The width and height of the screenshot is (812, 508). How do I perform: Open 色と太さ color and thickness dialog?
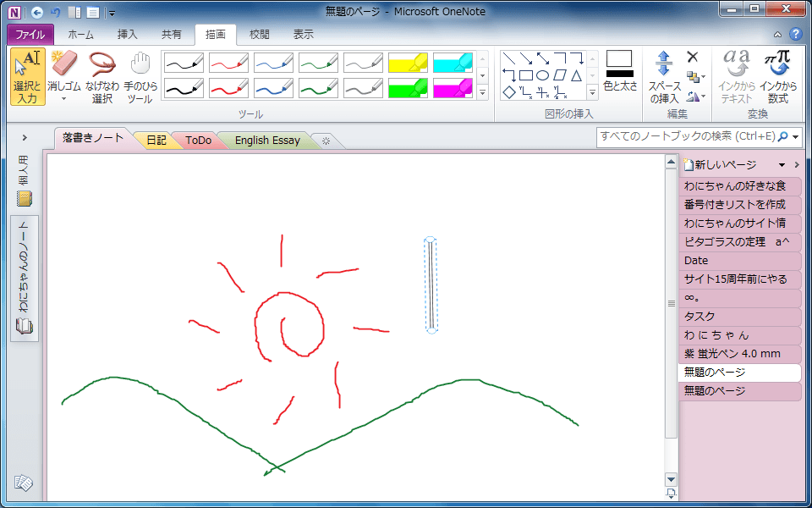point(620,72)
